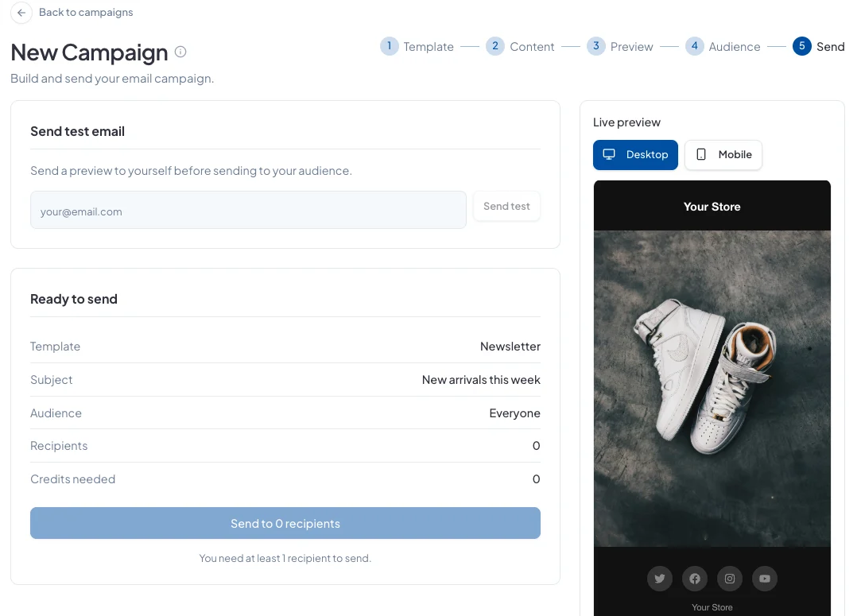Switch live preview to Mobile
Viewport: 861px width, 616px height.
pos(723,155)
